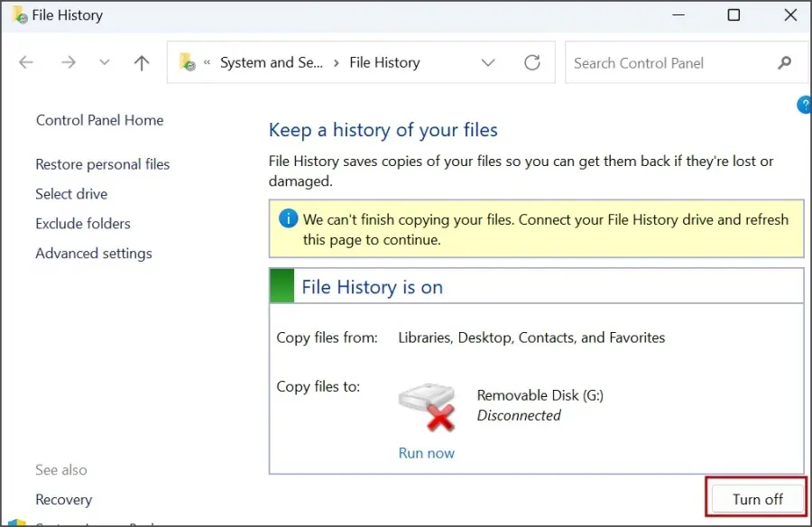Click the search magnifier icon

coord(784,62)
